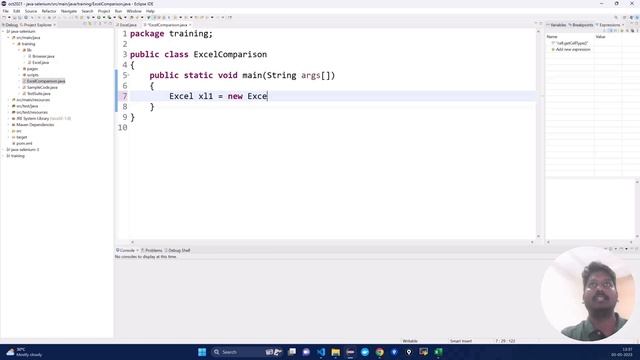Open File Explorer from taskbar
Viewport: 640px width, 360px height.
tap(336, 352)
